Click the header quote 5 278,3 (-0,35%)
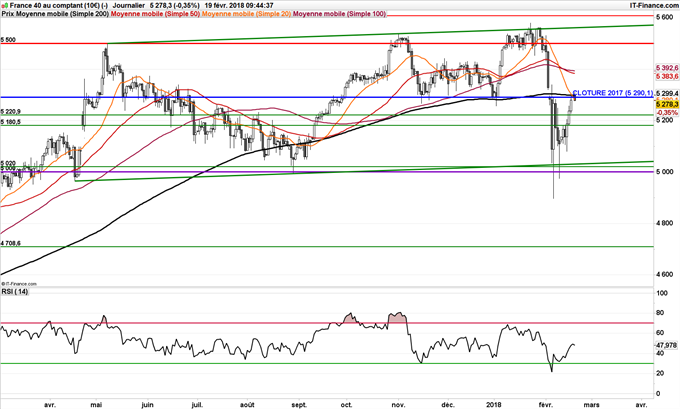The width and height of the screenshot is (680, 409). click(175, 6)
